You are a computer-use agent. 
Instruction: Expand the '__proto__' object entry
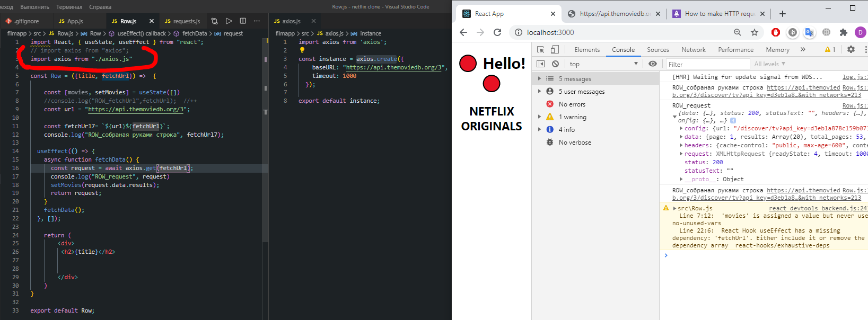click(x=681, y=179)
